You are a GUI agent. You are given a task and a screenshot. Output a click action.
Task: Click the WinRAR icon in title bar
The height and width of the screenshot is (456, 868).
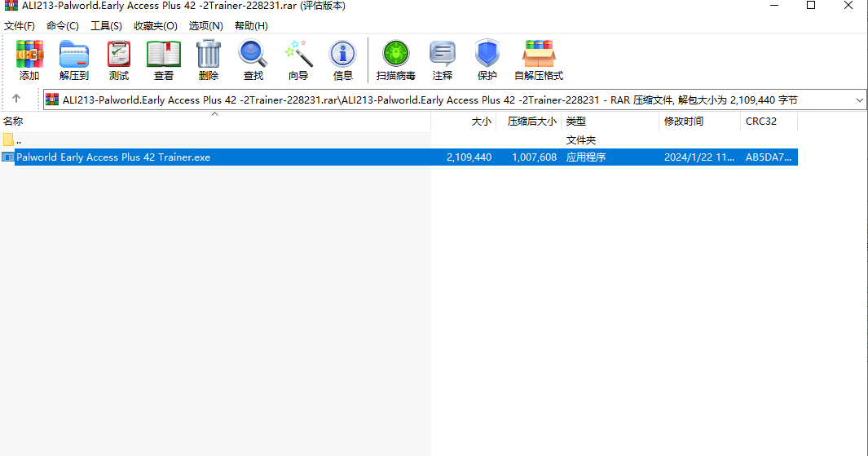pos(11,6)
